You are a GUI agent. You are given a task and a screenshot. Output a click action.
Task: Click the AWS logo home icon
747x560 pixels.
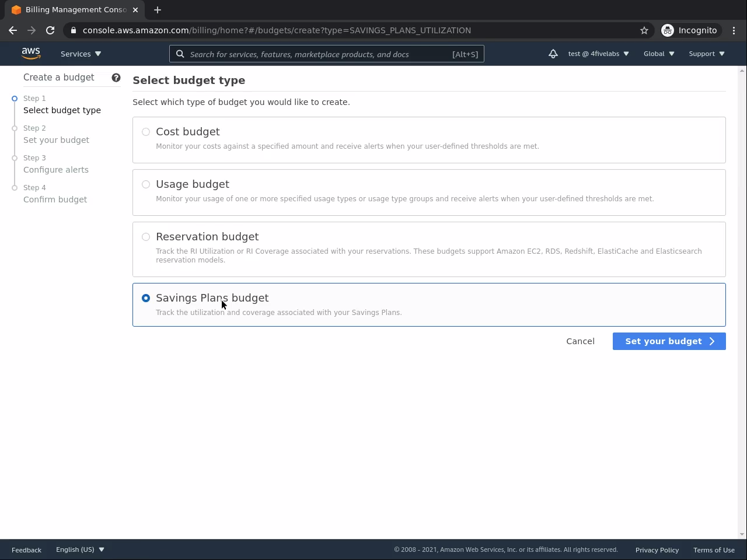pyautogui.click(x=31, y=54)
